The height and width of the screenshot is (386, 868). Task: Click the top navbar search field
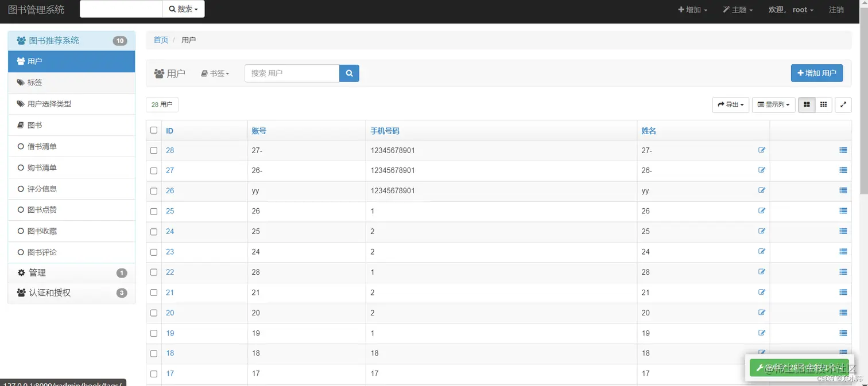[x=121, y=9]
